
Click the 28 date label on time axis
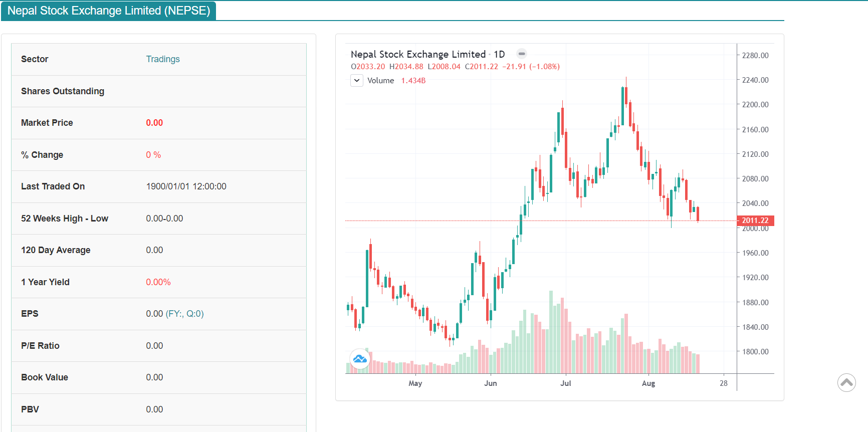[723, 383]
